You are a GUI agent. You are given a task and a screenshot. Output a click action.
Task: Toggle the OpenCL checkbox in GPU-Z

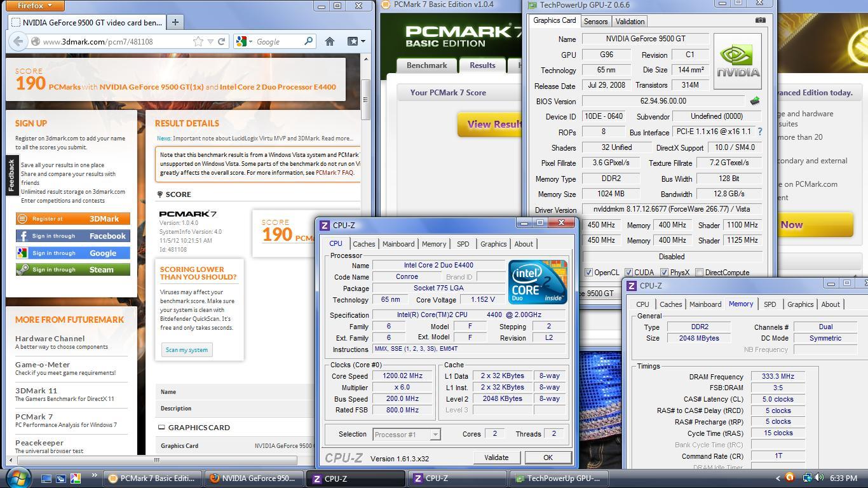point(588,273)
